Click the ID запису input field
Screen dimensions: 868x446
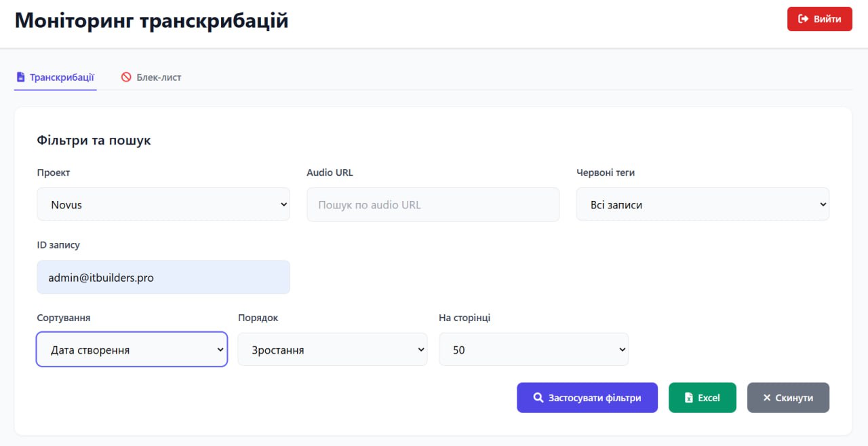pos(163,278)
